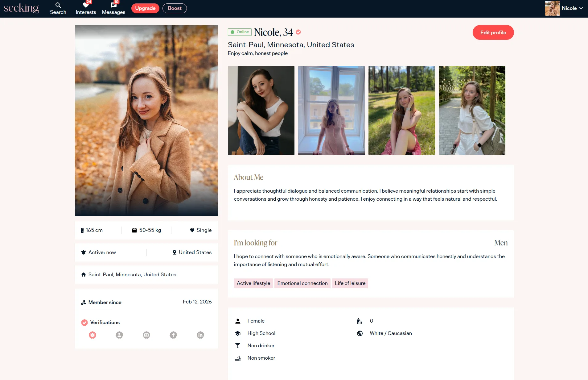
Task: Expand the Nicole account dropdown menu
Action: click(572, 8)
